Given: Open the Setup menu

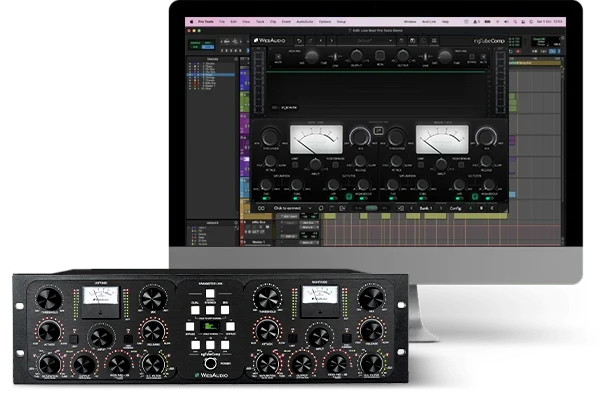Looking at the screenshot, I should click(341, 22).
